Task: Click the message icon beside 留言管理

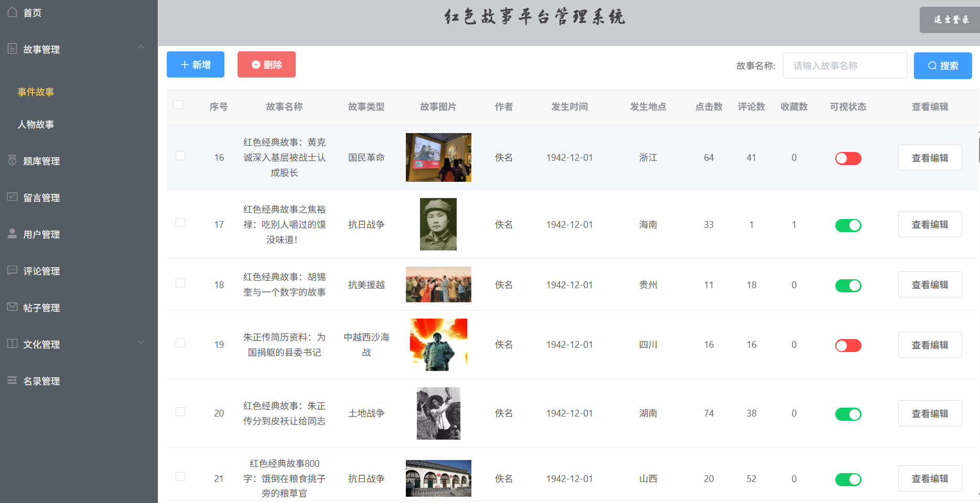Action: [x=12, y=197]
